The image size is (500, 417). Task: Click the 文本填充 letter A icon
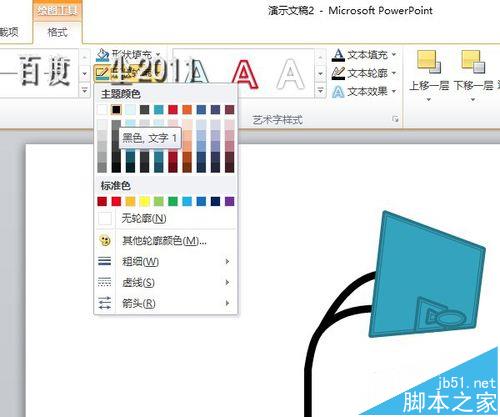pos(338,55)
